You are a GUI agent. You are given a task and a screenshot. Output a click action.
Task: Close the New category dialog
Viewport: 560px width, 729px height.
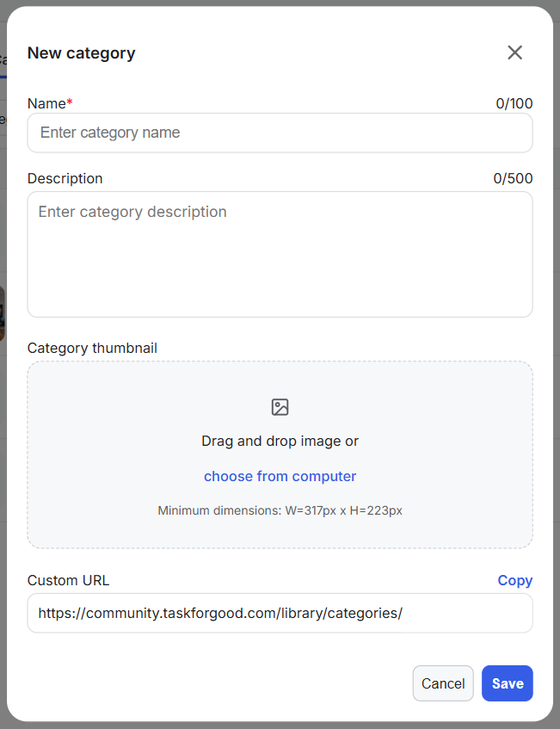coord(514,53)
